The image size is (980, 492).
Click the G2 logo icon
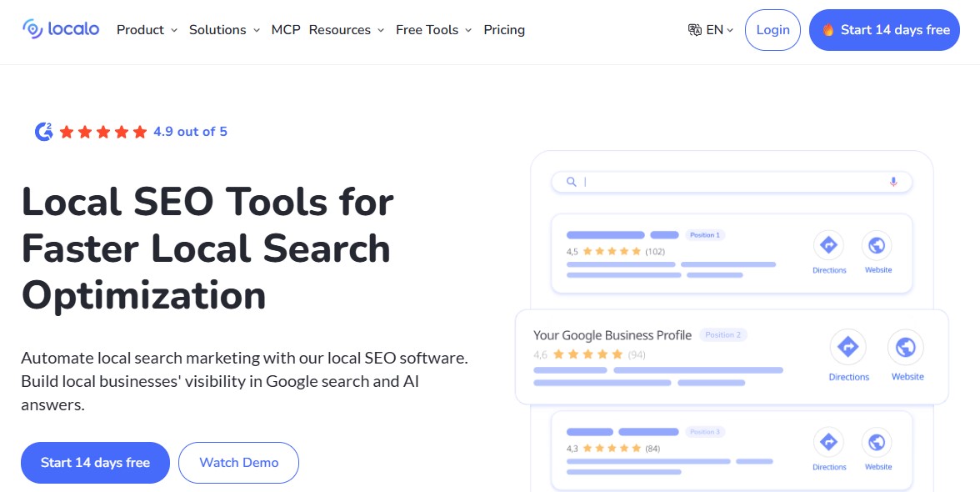coord(43,131)
